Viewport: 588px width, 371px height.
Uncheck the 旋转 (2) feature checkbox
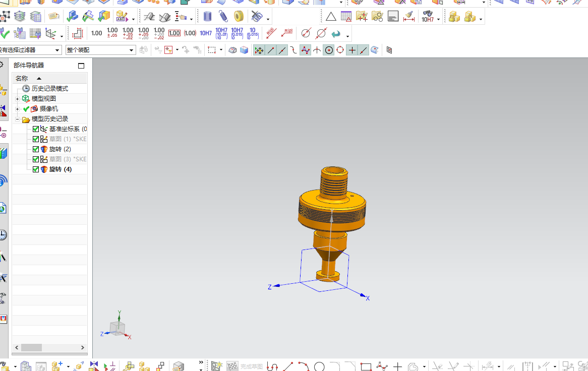pos(36,149)
